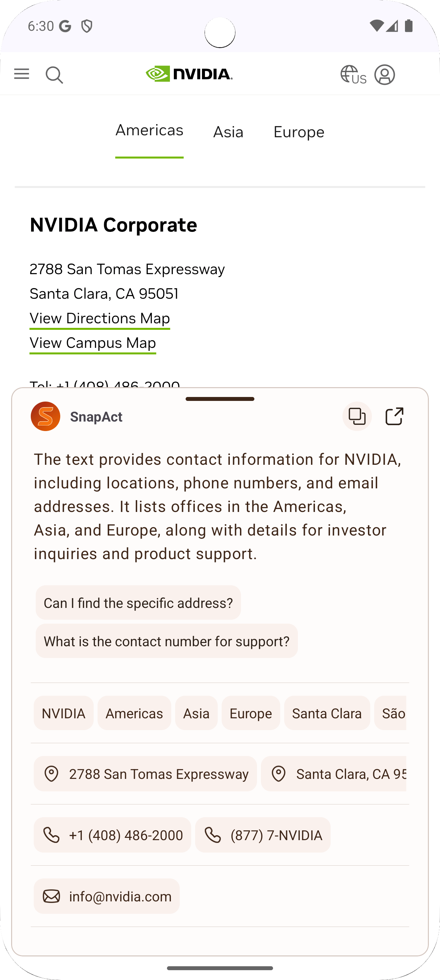Tap the 2788 San Tomas Expressway location chip
The height and width of the screenshot is (980, 440).
coord(145,774)
